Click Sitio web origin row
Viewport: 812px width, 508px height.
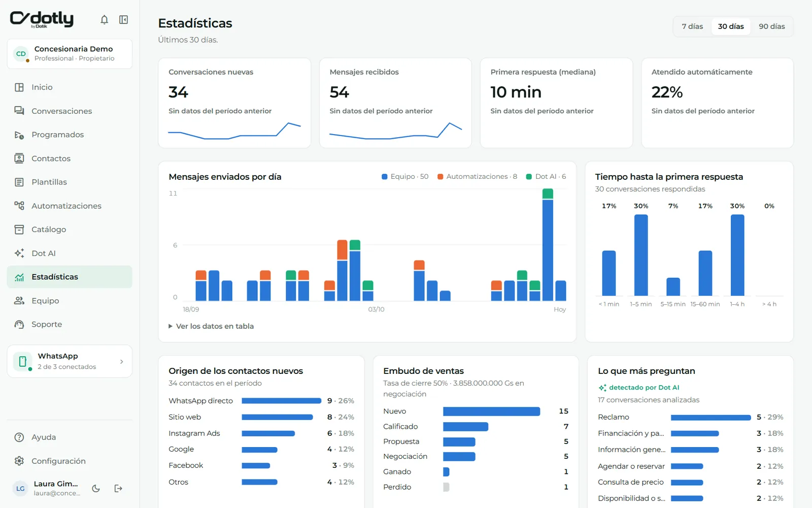pos(261,417)
